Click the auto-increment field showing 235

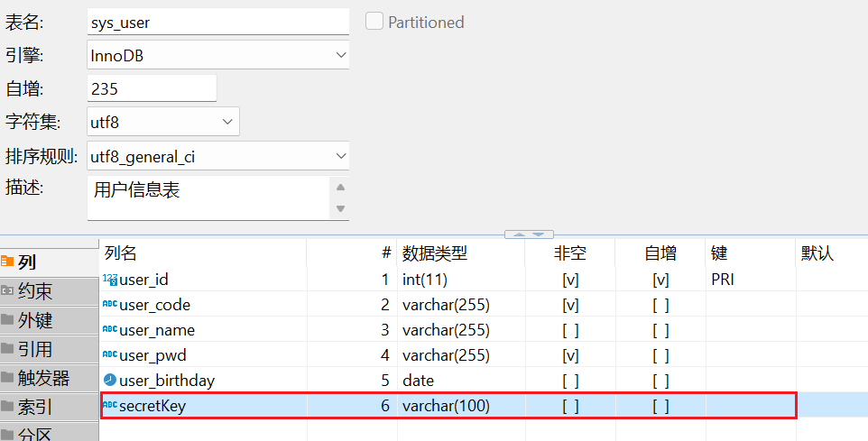pos(152,88)
